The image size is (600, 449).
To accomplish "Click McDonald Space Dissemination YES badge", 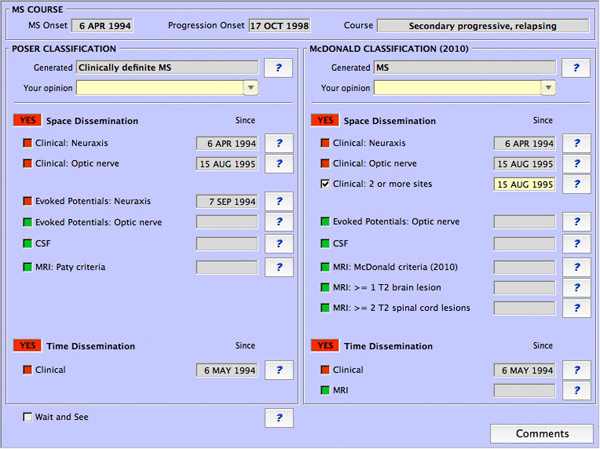I will (x=325, y=121).
